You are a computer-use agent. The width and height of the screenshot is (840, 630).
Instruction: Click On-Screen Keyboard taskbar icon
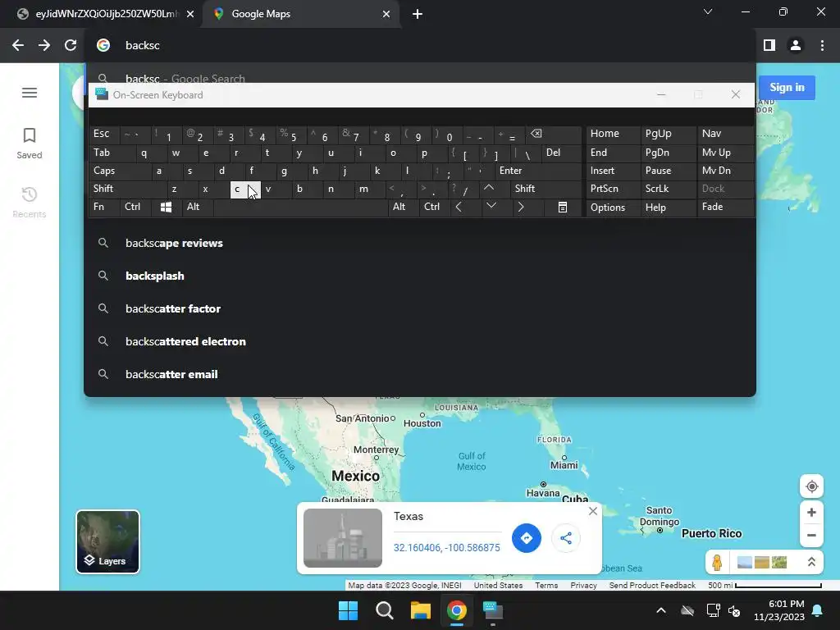tap(493, 610)
